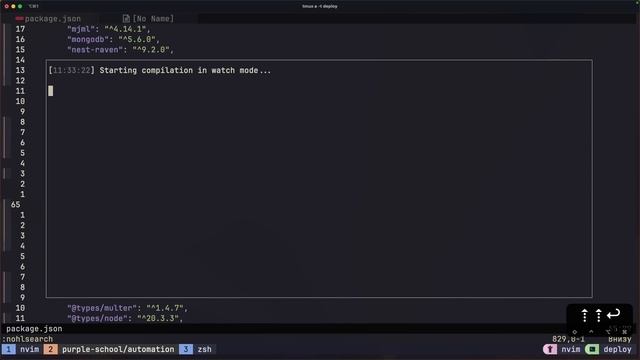Select tmux window 1 nvim
The height and width of the screenshot is (360, 640).
(21, 349)
